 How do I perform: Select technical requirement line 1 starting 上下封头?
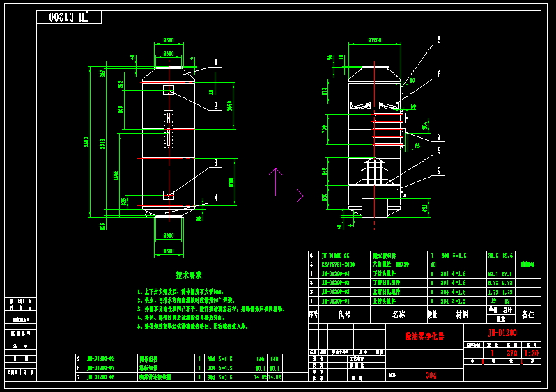click(180, 292)
